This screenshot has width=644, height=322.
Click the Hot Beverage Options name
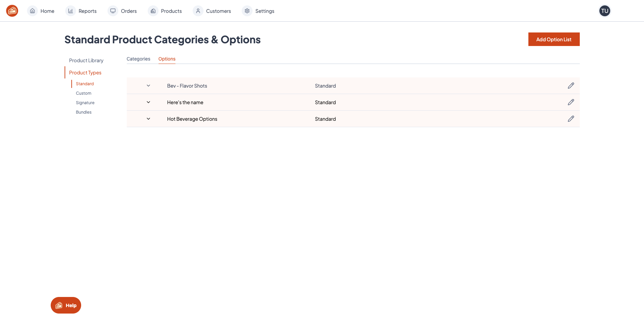point(192,119)
